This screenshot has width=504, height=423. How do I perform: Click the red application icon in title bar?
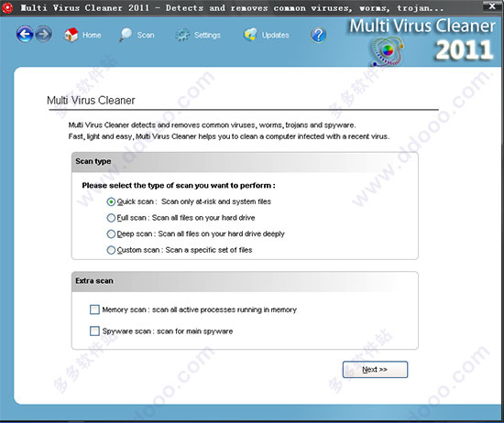(x=7, y=7)
